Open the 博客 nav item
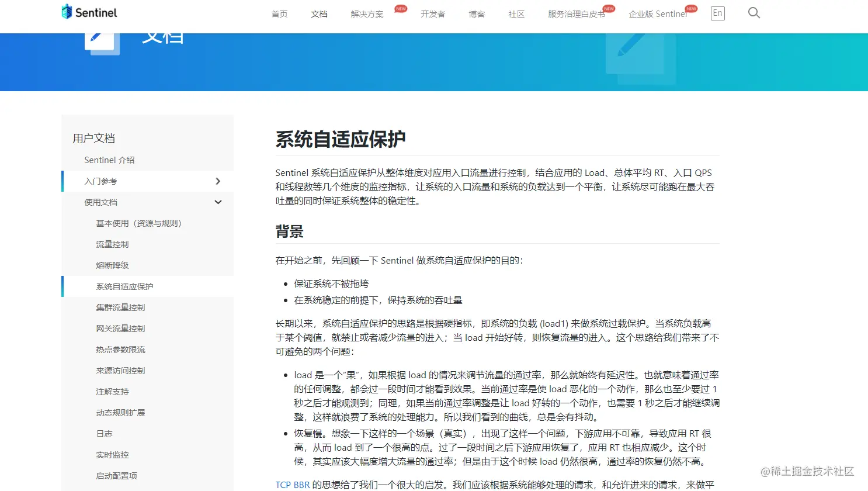This screenshot has height=491, width=868. pos(477,14)
